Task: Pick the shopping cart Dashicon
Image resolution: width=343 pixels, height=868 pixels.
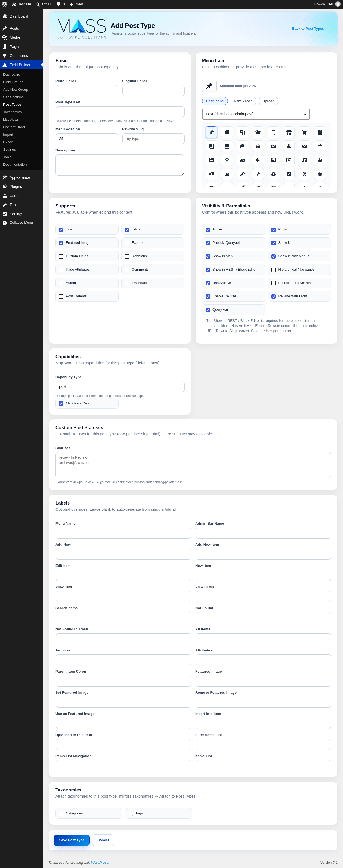Action: tap(304, 132)
